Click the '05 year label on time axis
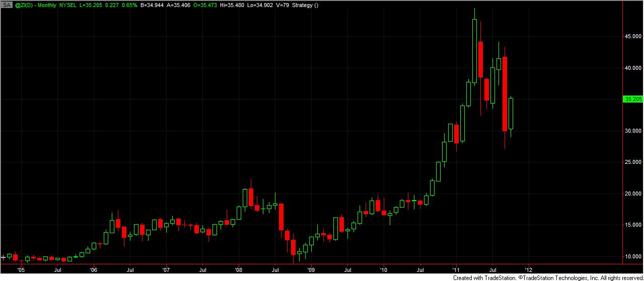Viewport: 644px width, 281px height. click(21, 269)
